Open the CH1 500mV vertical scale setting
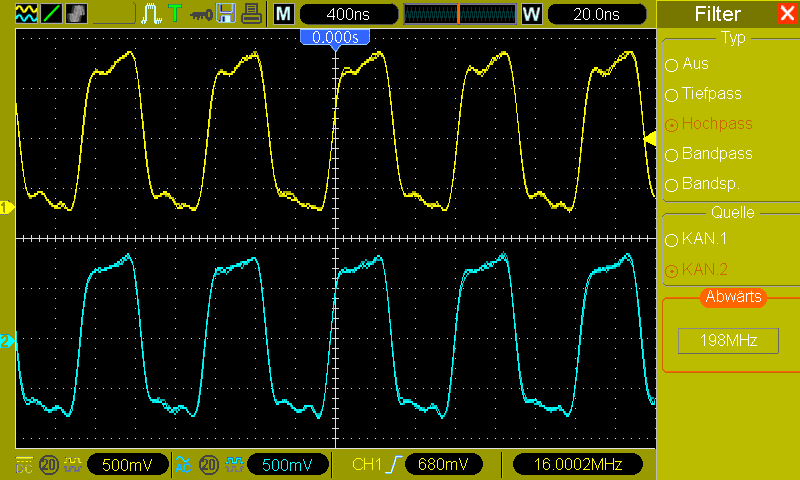The image size is (800, 480). click(128, 464)
